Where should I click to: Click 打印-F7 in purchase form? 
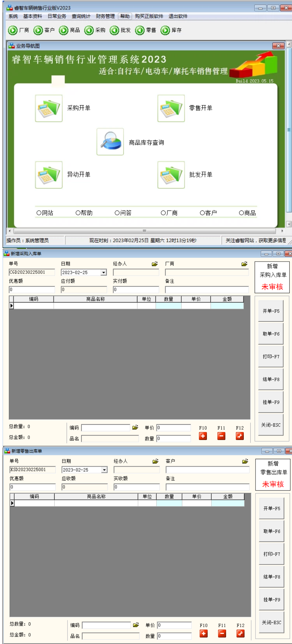point(271,356)
